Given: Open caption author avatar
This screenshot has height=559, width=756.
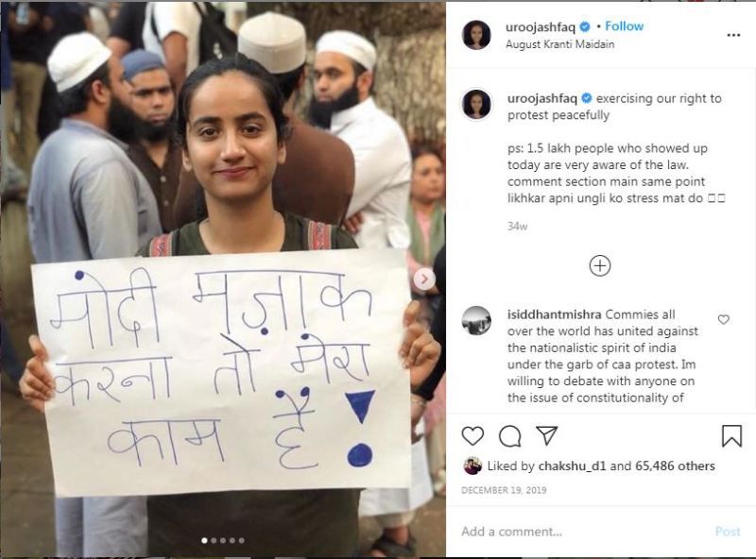Looking at the screenshot, I should [x=476, y=104].
